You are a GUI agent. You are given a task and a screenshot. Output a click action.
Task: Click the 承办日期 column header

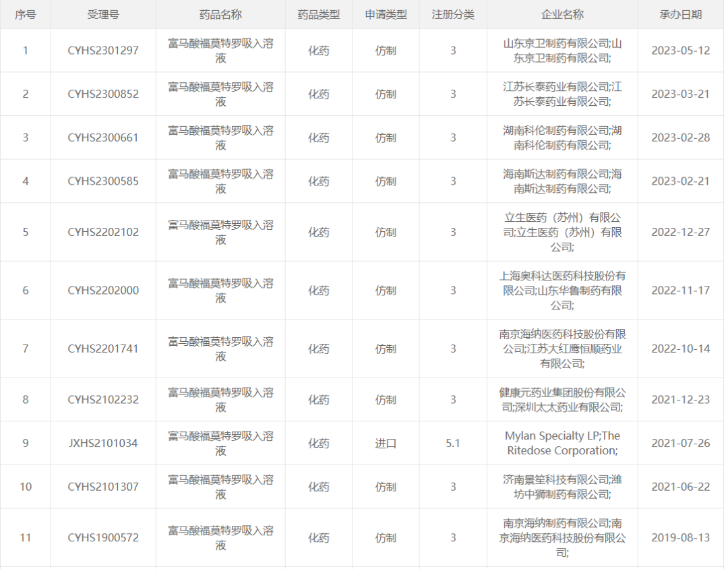tap(681, 15)
